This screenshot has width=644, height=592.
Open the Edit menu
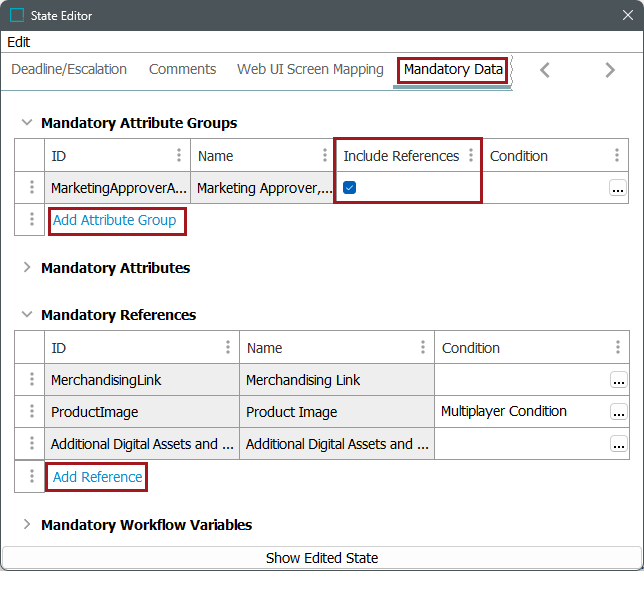pyautogui.click(x=19, y=42)
